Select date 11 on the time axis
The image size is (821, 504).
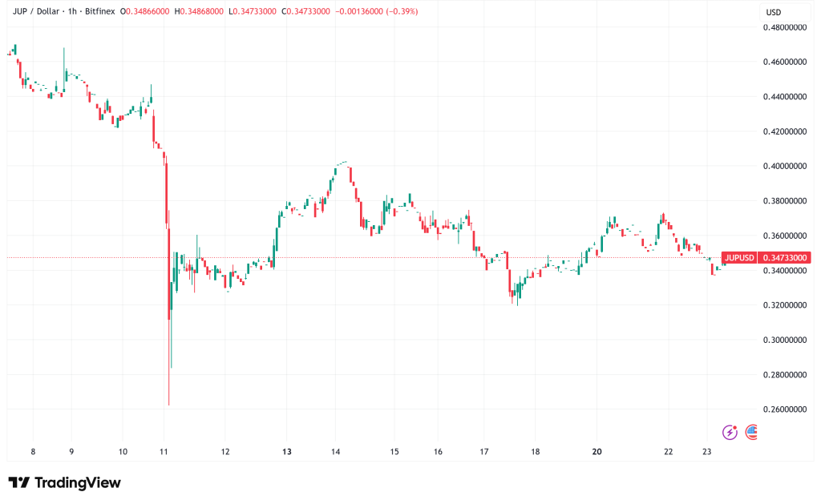click(x=164, y=452)
